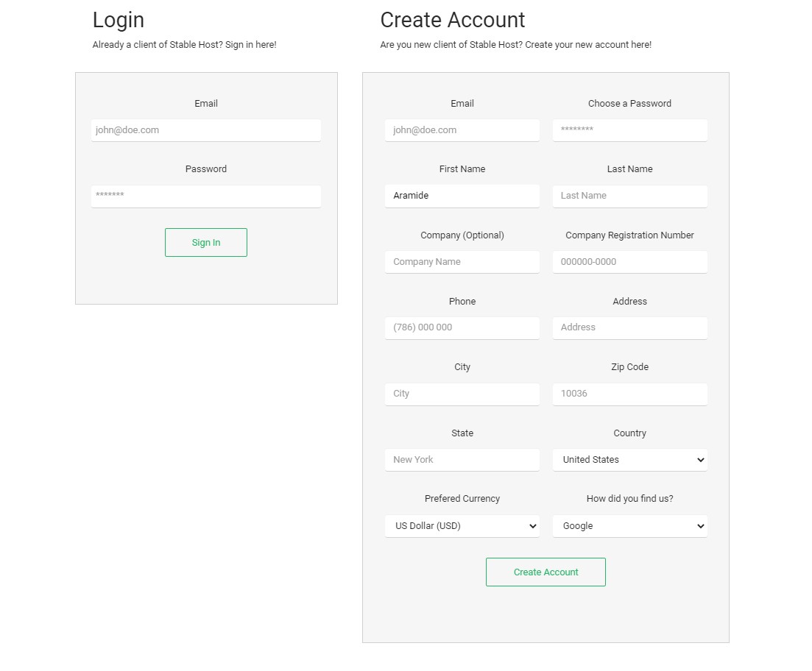This screenshot has width=812, height=671.
Task: Expand the Prefered Currency dropdown
Action: click(462, 525)
